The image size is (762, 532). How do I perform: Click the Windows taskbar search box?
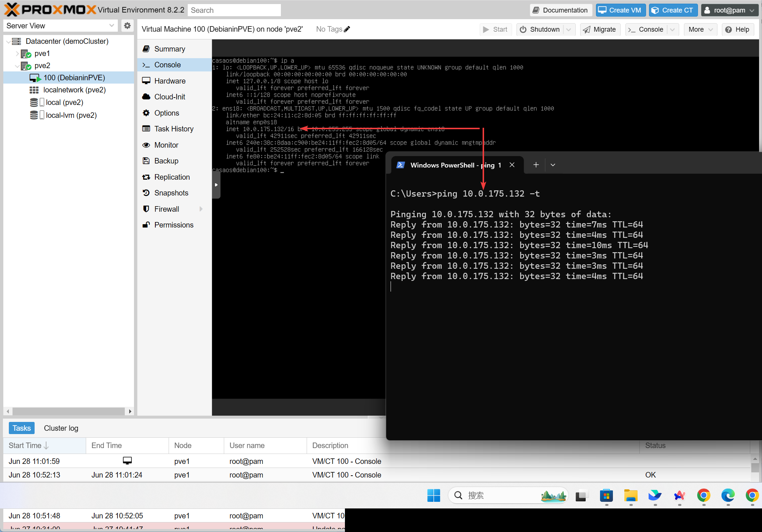(508, 495)
